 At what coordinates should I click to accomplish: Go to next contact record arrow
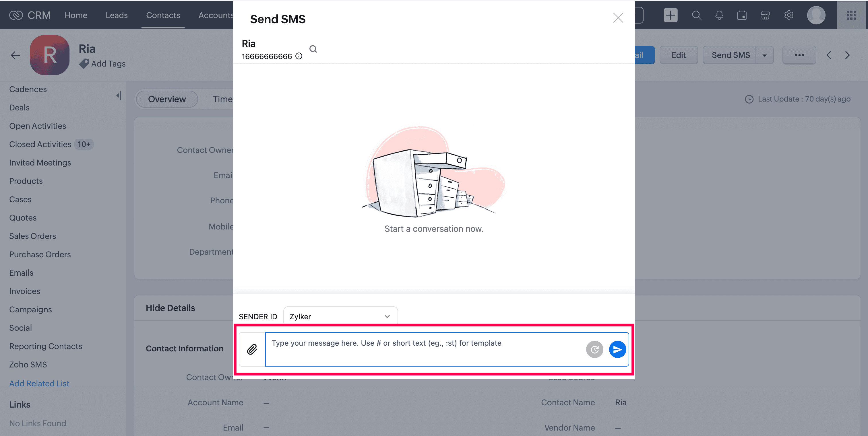point(847,55)
